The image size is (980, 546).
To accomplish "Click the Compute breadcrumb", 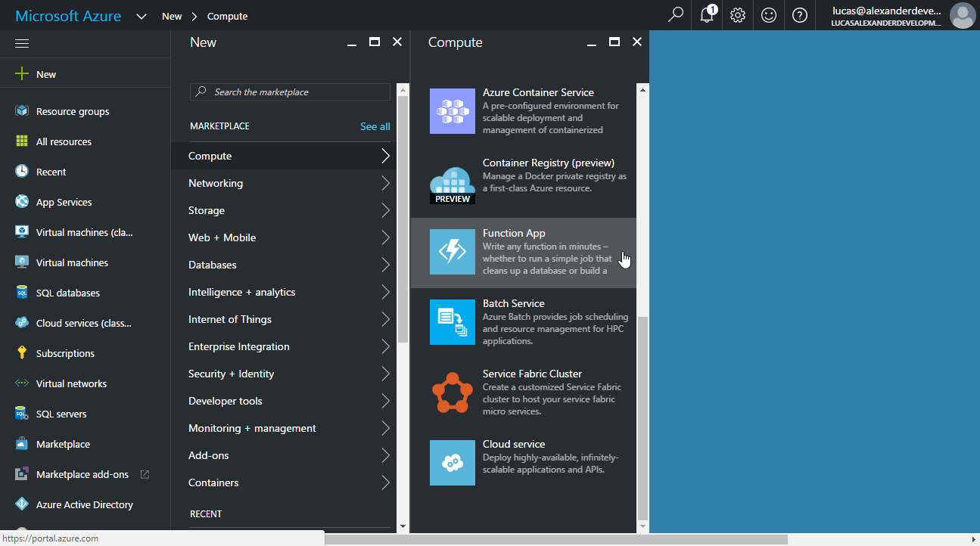I will tap(227, 16).
